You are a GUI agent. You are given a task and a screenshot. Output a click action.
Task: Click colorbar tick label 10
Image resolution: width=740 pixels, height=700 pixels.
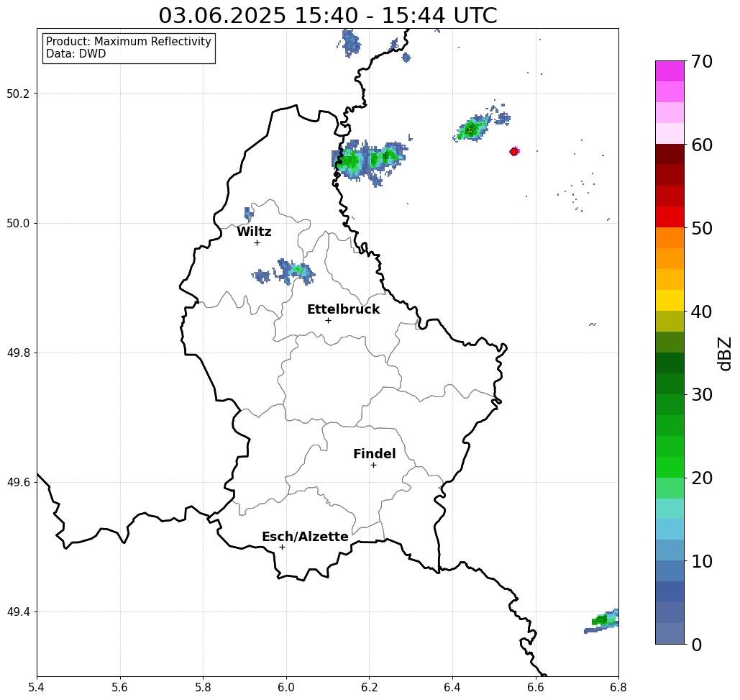701,561
